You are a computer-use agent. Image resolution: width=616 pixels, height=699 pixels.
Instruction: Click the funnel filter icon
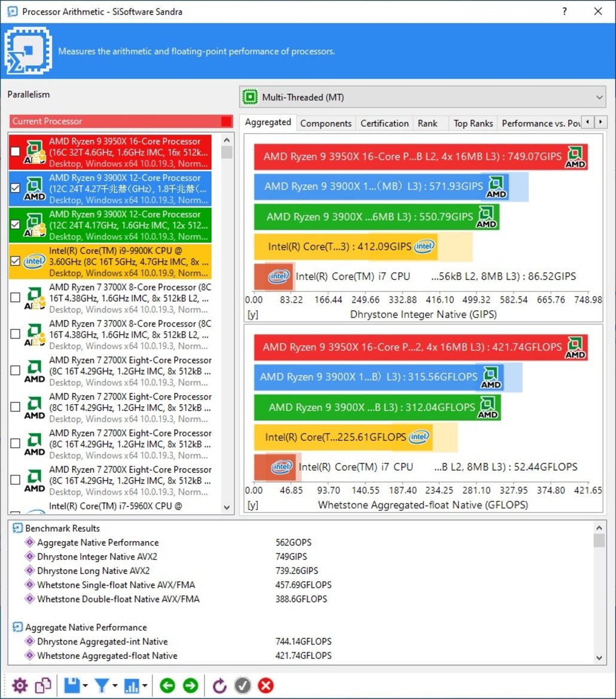(x=102, y=685)
